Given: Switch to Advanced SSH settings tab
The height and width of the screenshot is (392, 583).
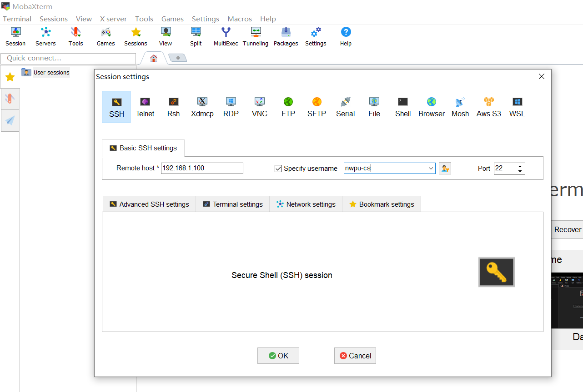Looking at the screenshot, I should 149,204.
